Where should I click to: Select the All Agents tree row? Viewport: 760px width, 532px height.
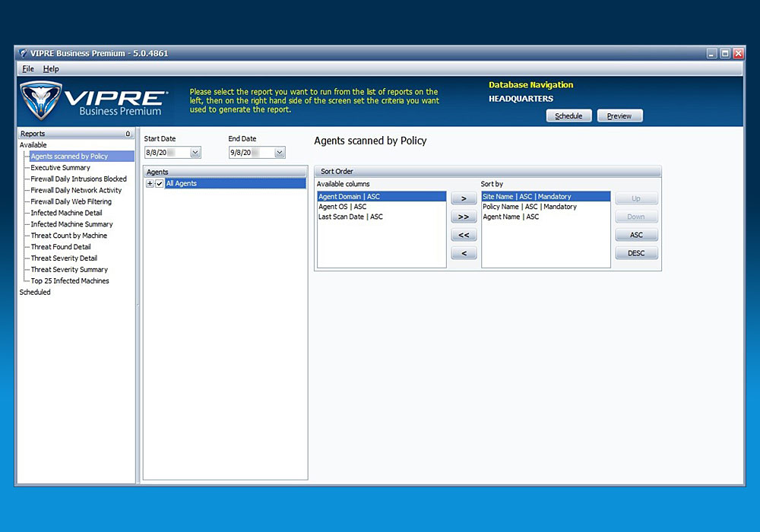[235, 184]
